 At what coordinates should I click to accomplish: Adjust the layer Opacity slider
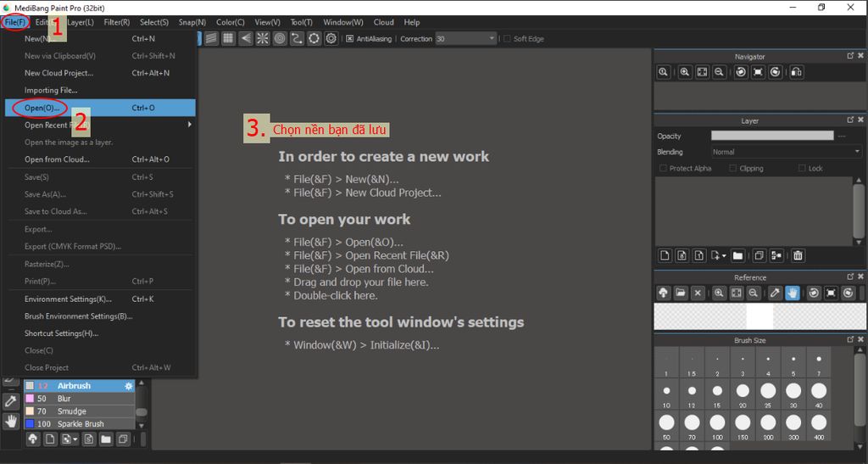[772, 136]
